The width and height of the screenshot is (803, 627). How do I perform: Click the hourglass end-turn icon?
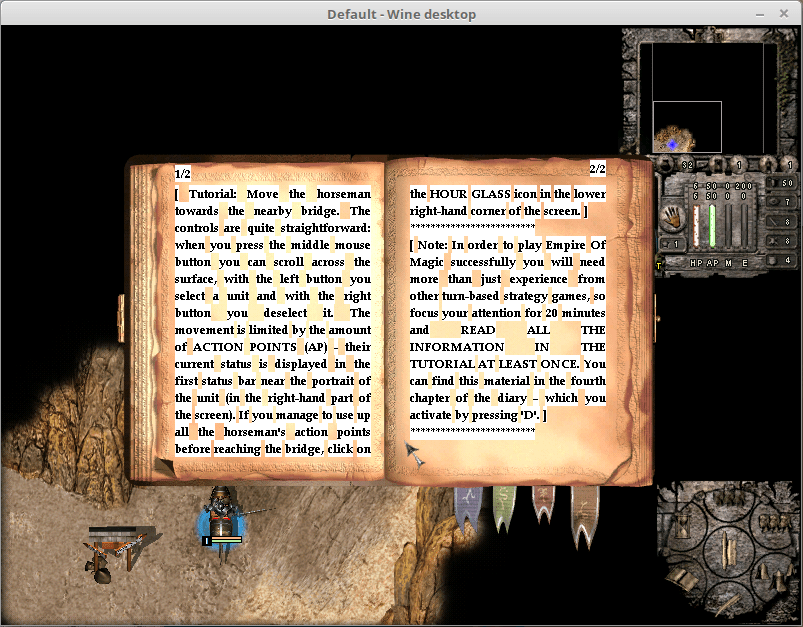(683, 526)
